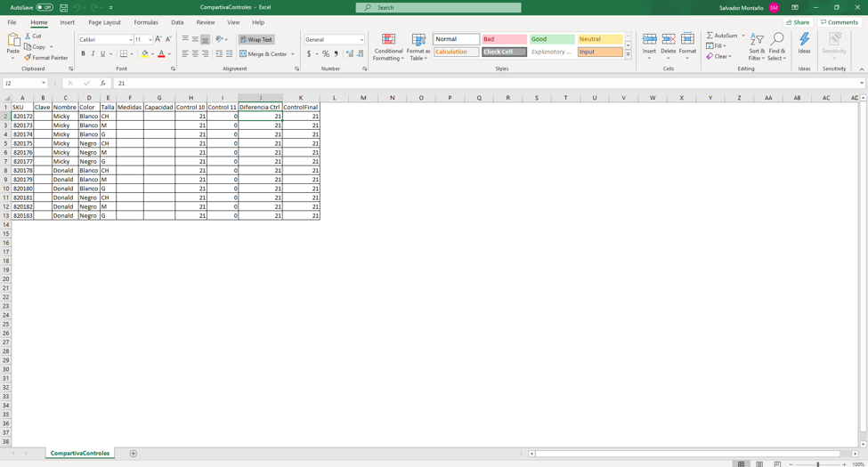Apply the Good cell style
868x467 pixels.
(x=552, y=39)
